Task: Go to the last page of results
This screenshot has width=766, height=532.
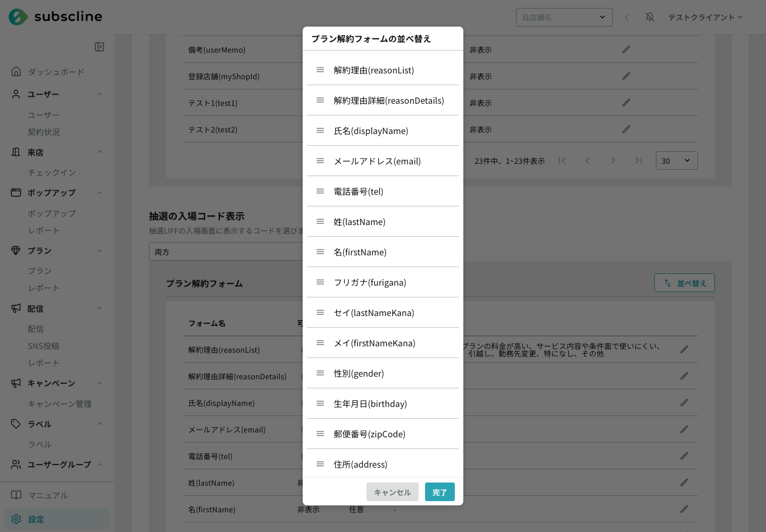Action: (639, 161)
